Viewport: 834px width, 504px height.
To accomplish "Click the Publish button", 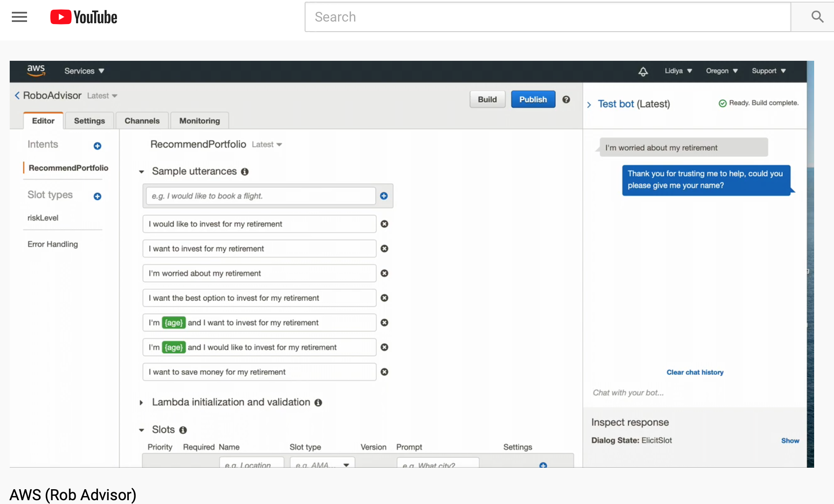I will pyautogui.click(x=533, y=100).
